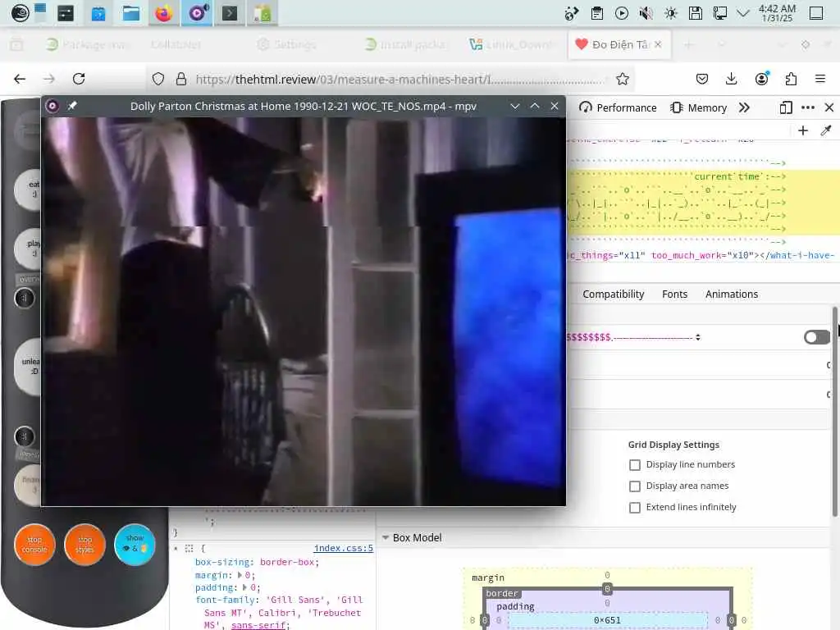
Task: Click the 0×651 box model content size
Action: point(607,620)
